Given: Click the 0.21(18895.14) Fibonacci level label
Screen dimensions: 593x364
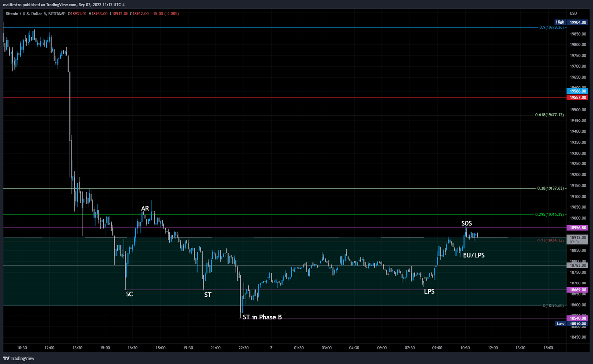Looking at the screenshot, I should pyautogui.click(x=551, y=241).
